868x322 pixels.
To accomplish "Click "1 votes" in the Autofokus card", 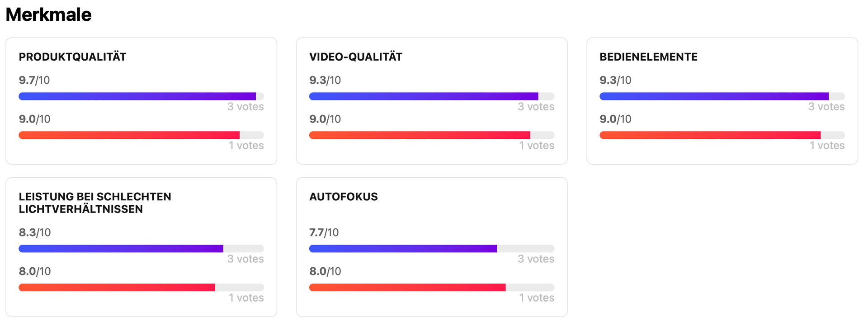I will point(536,298).
